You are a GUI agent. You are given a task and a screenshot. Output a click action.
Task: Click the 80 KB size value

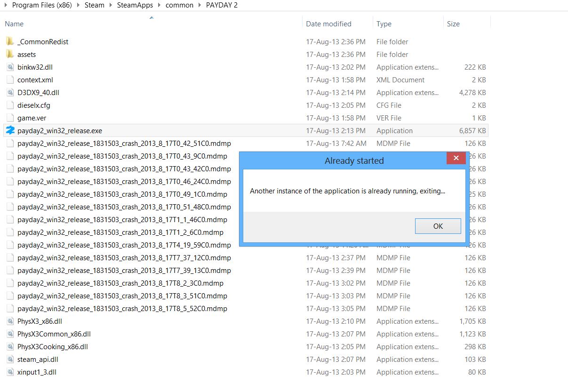pyautogui.click(x=477, y=372)
